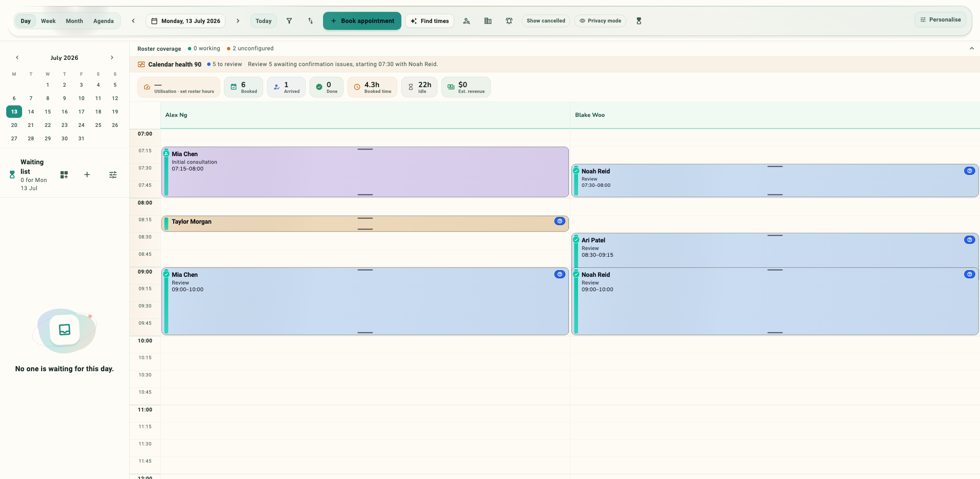Go to next day arrow
The height and width of the screenshot is (479, 980).
click(x=238, y=21)
